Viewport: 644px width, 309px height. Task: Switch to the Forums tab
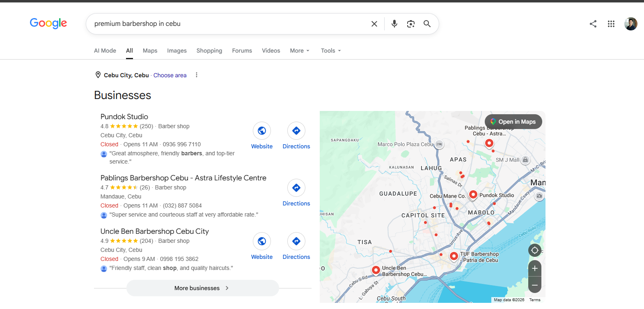242,51
